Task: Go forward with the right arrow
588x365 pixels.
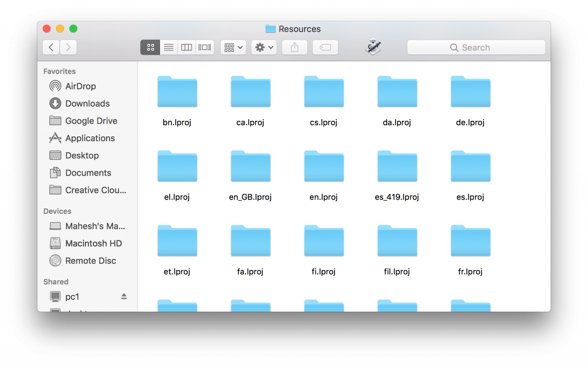Action: [x=68, y=47]
